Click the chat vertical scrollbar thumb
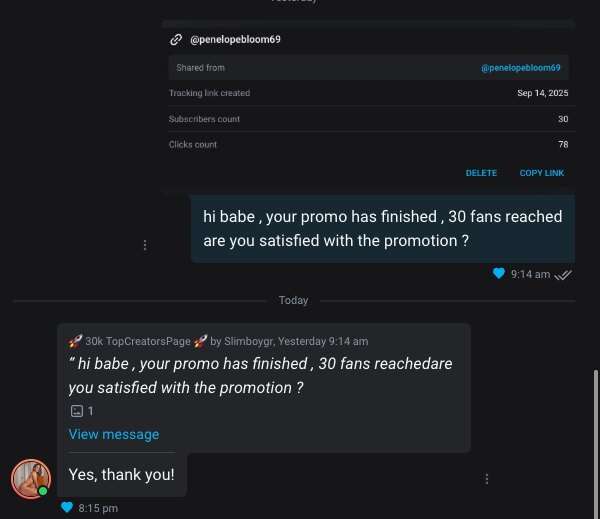Viewport: 600px width, 519px height. point(595,444)
